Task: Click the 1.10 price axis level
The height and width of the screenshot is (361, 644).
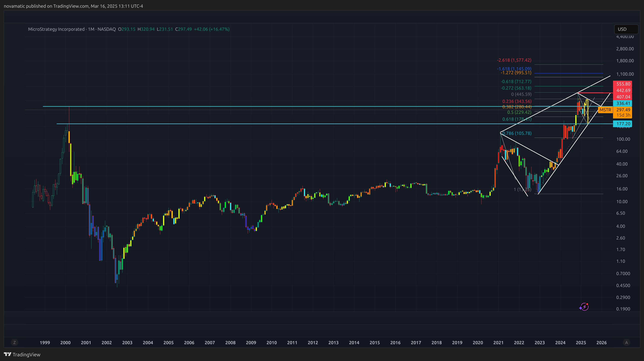Action: click(x=621, y=261)
